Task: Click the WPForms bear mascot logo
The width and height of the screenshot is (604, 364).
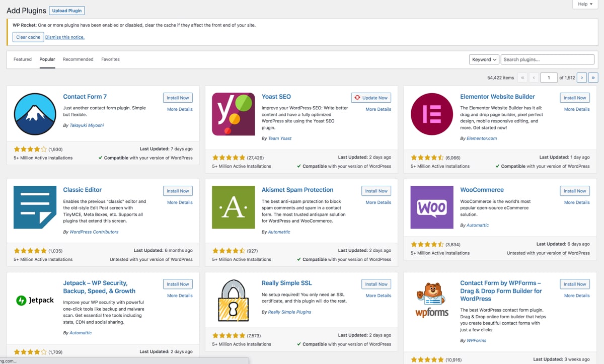Action: pos(432,300)
